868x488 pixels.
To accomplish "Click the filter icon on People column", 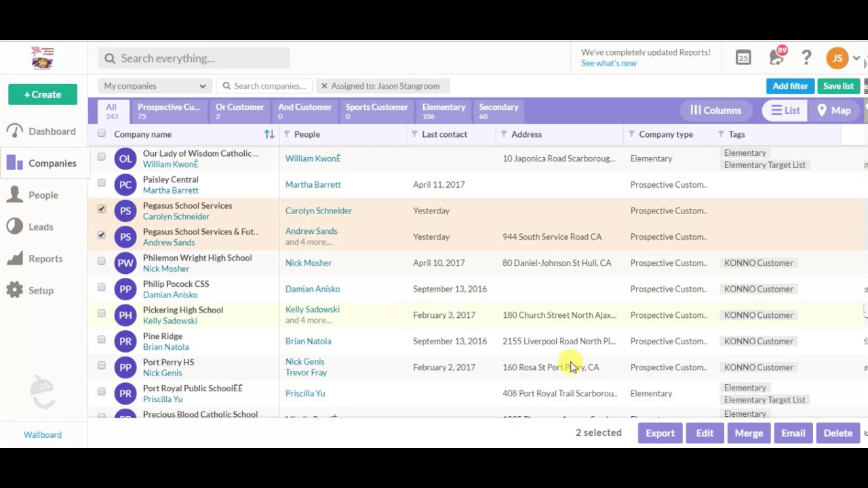I will coord(286,134).
